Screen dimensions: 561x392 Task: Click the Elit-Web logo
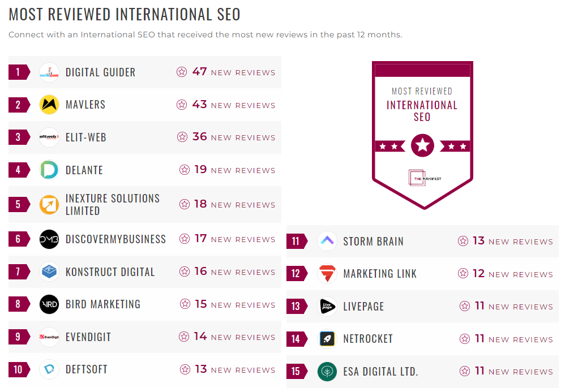tap(49, 137)
